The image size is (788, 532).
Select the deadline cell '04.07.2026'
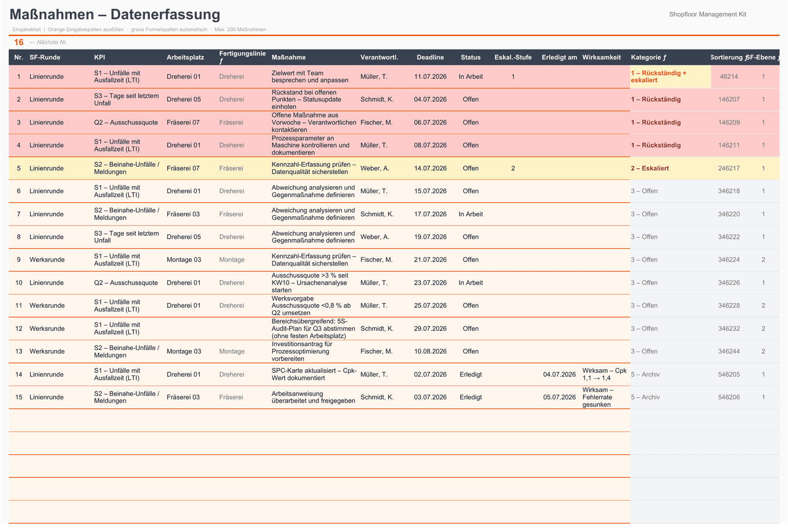pyautogui.click(x=431, y=99)
